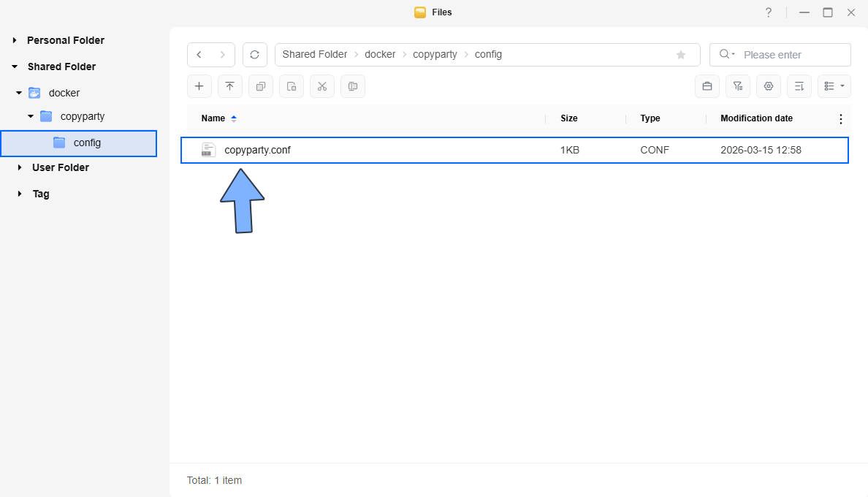Expand the Personal Folder tree node
Image resolution: width=868 pixels, height=497 pixels.
click(15, 40)
